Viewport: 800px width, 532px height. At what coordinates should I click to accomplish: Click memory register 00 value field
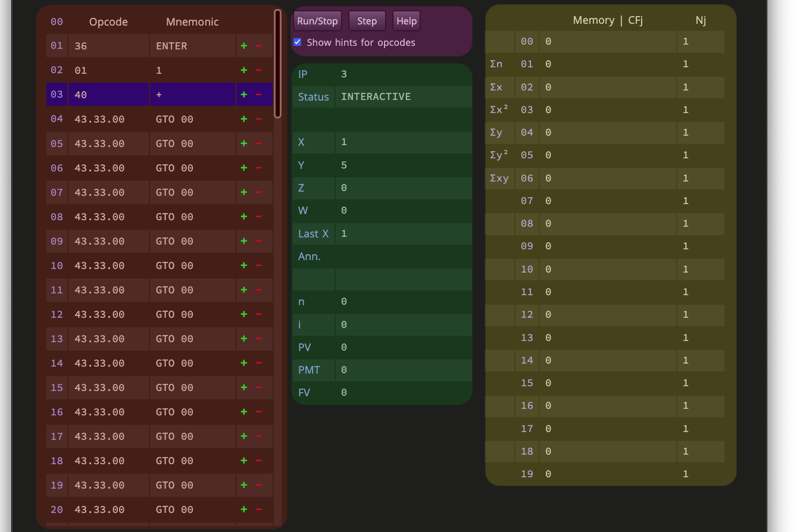608,42
